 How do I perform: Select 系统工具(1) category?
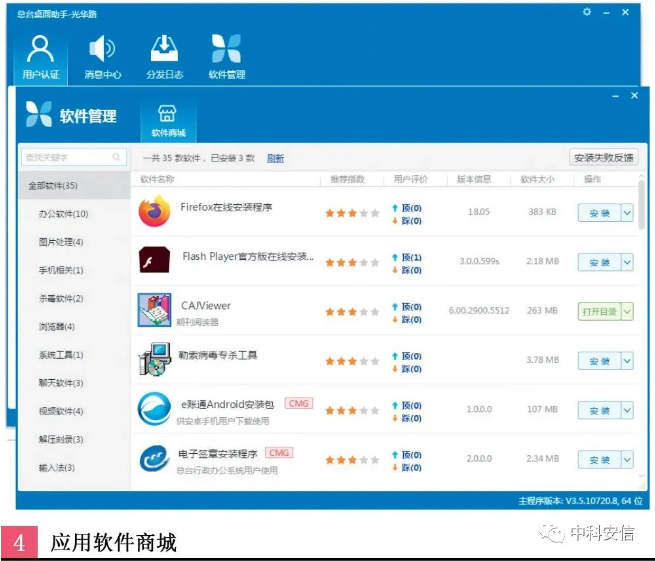click(x=61, y=355)
